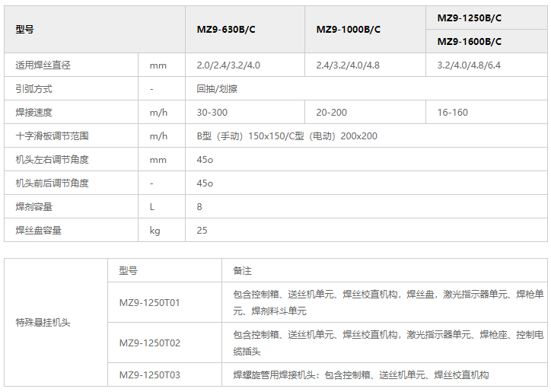Click the 3.2/4.0/4.8/6.4 wire diameter value
This screenshot has width=551, height=392.
tap(469, 65)
